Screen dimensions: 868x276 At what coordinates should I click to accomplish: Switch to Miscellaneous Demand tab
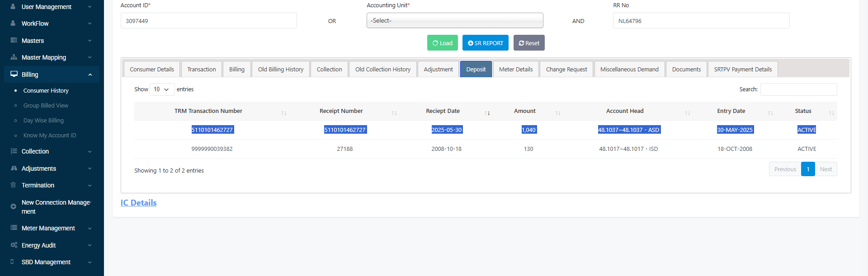point(630,69)
